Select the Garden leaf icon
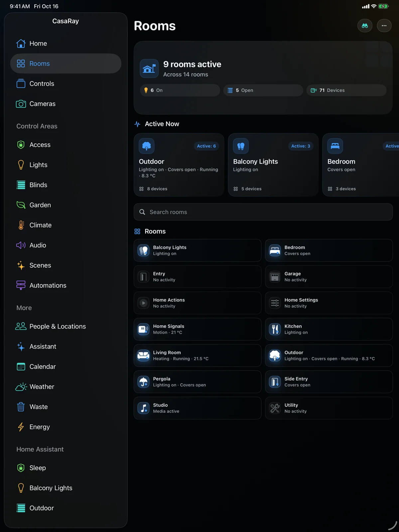 21,205
